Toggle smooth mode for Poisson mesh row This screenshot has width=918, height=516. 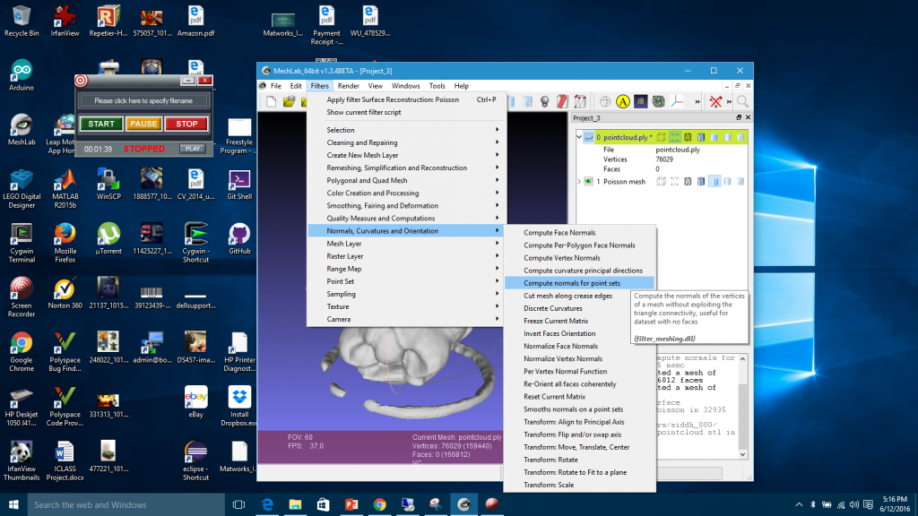click(x=728, y=182)
